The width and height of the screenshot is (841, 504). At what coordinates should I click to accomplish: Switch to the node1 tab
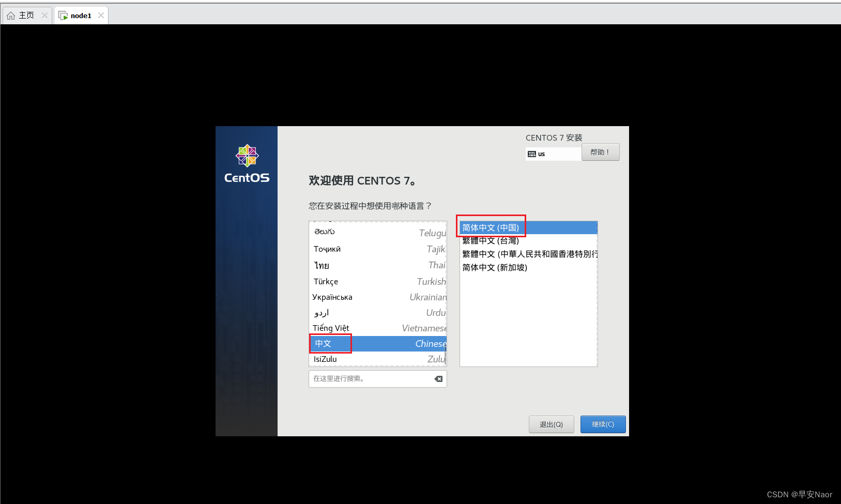point(81,16)
